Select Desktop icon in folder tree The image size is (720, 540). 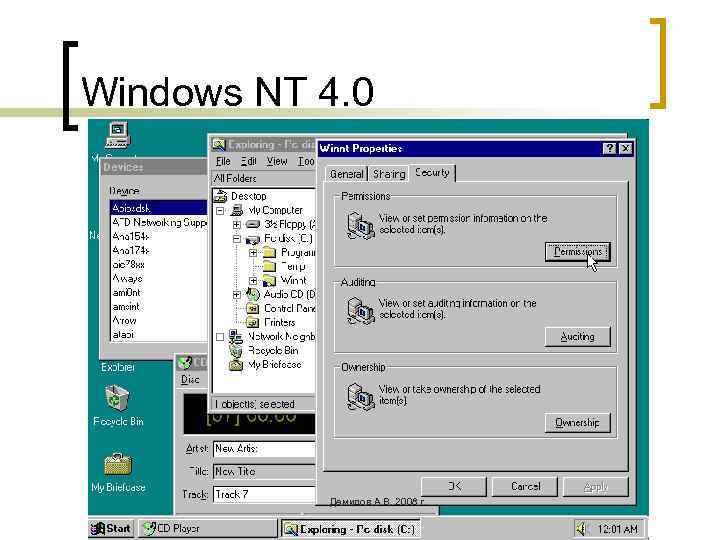pyautogui.click(x=220, y=196)
